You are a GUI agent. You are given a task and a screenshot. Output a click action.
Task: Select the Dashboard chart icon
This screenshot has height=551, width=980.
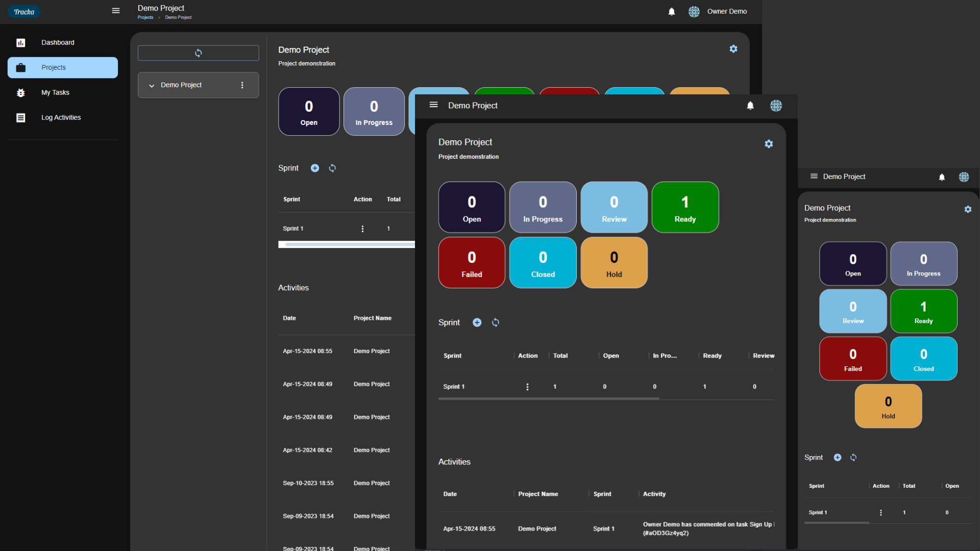[x=21, y=42]
